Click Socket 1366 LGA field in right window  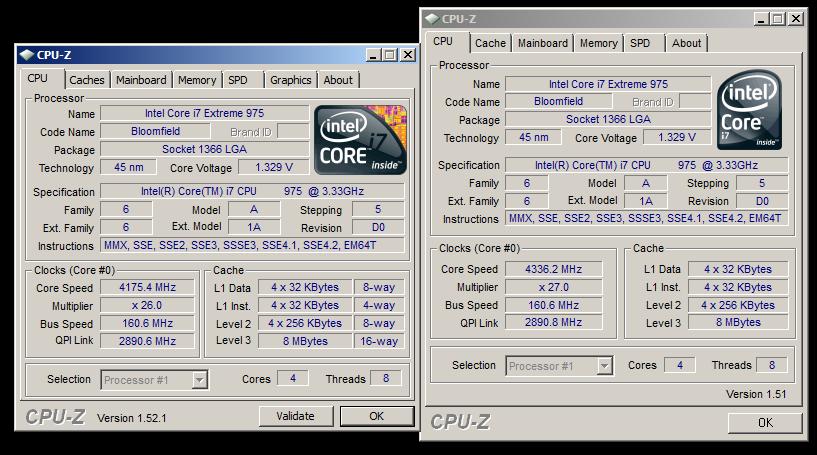point(608,119)
